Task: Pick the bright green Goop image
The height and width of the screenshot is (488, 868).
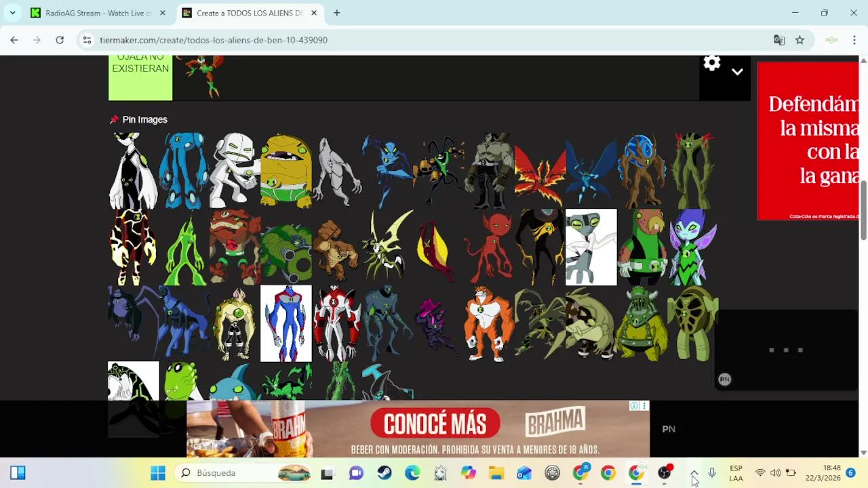Action: [184, 247]
